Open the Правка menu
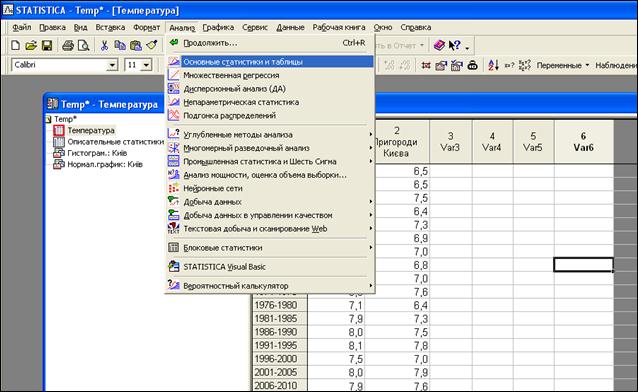Screen dimensions: 638x392 point(52,27)
